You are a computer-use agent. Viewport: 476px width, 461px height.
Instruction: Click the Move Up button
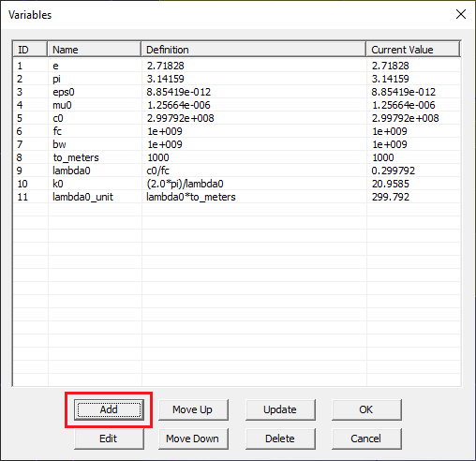(193, 409)
